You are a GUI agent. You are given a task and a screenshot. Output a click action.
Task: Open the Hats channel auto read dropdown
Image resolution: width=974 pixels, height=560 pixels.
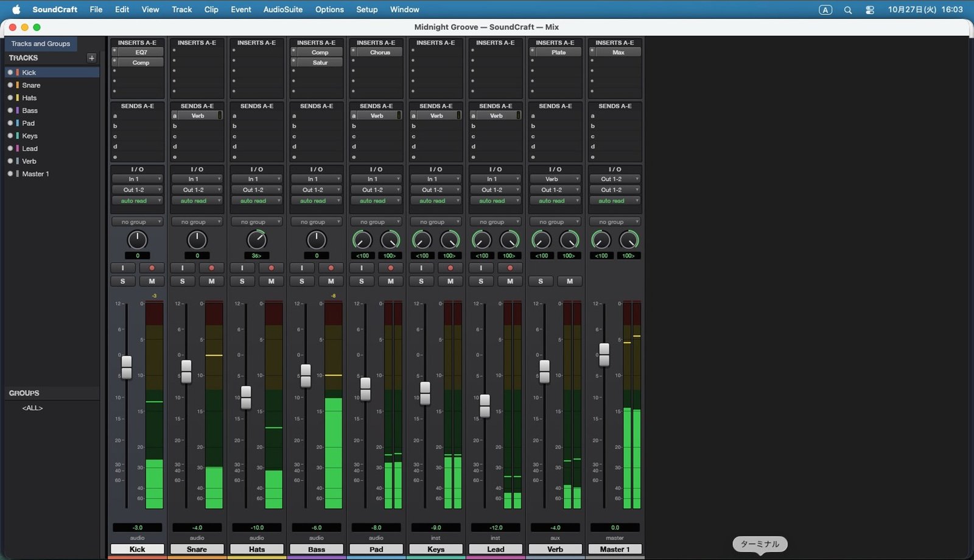[x=256, y=201]
